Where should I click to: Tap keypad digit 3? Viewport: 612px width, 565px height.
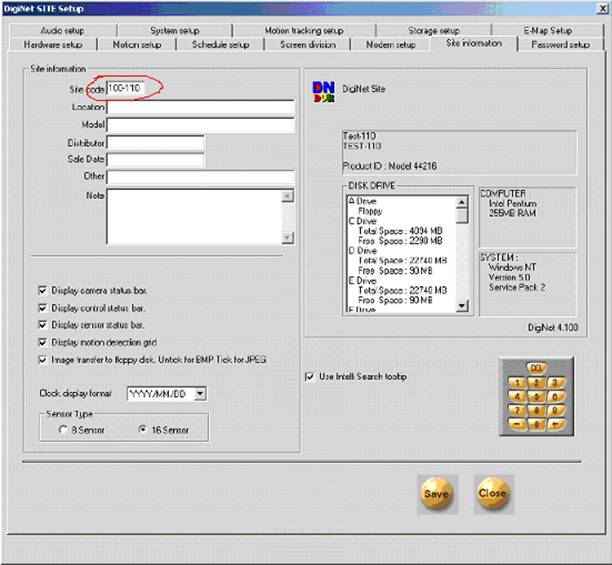pyautogui.click(x=555, y=382)
